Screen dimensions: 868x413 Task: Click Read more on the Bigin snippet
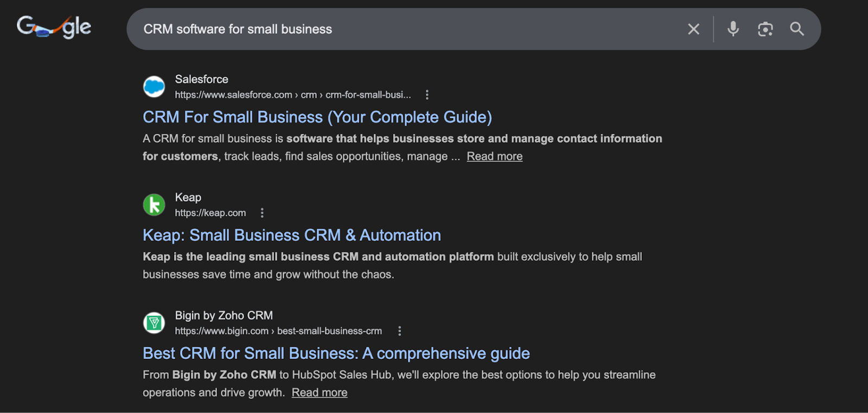(x=320, y=392)
